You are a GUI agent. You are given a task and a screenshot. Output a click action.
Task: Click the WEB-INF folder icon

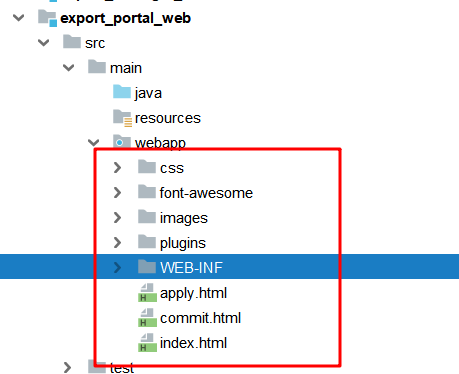pyautogui.click(x=147, y=267)
